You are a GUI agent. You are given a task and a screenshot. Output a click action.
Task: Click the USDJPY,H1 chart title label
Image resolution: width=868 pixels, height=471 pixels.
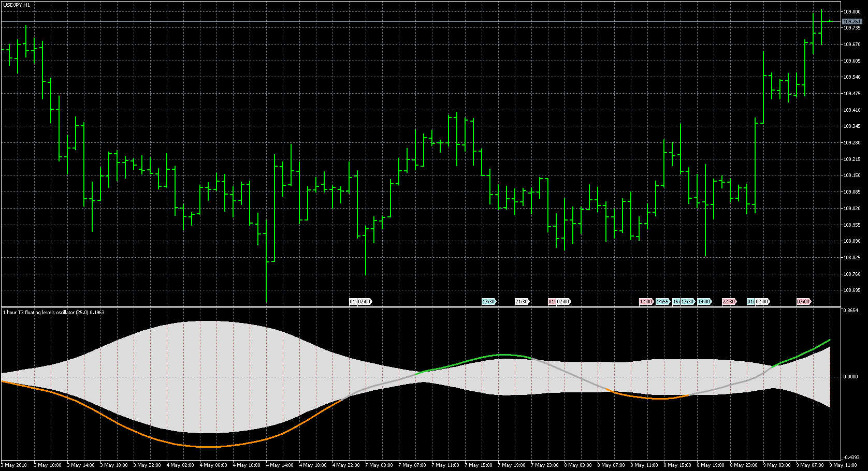pyautogui.click(x=16, y=5)
